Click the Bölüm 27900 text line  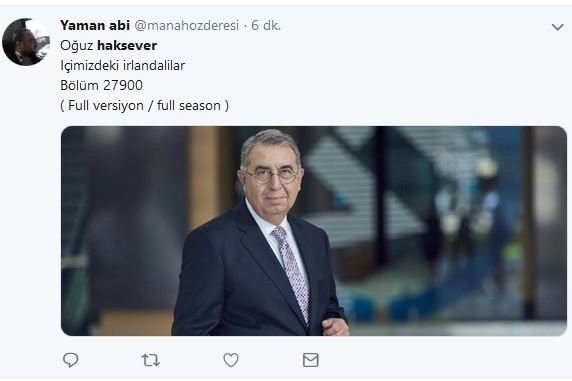click(101, 85)
